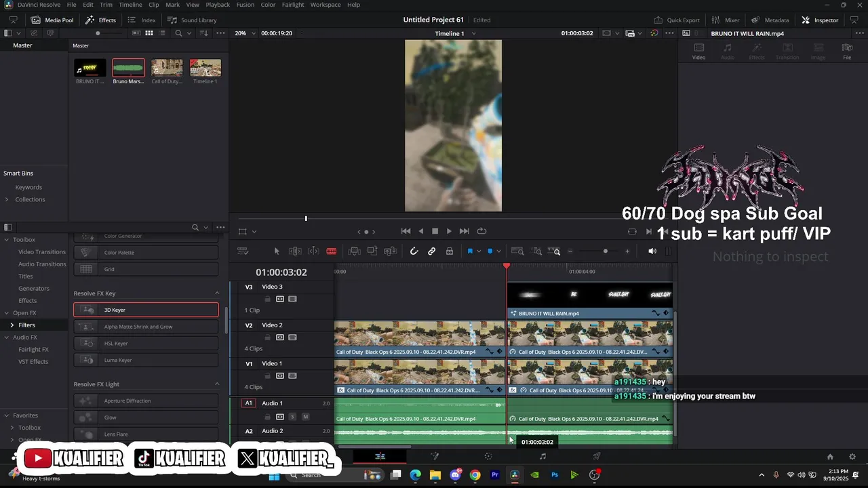Play timeline in reverse
Viewport: 868px width, 488px height.
421,231
